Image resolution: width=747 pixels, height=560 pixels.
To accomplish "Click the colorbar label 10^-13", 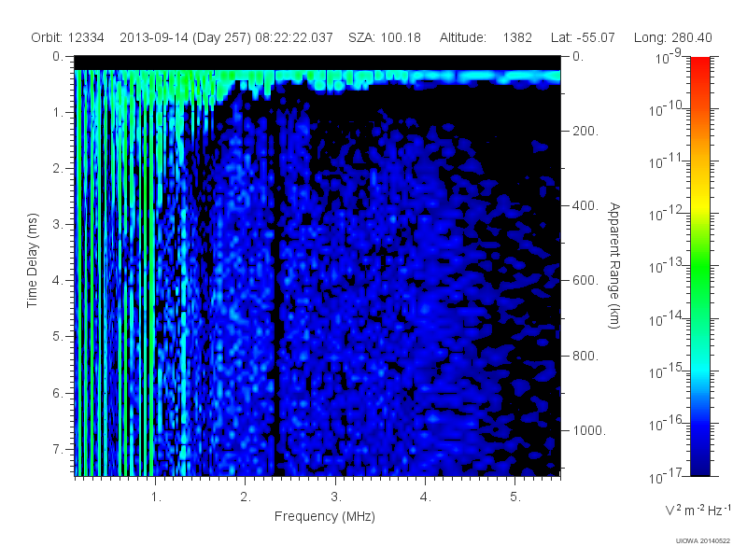I will 666,266.
